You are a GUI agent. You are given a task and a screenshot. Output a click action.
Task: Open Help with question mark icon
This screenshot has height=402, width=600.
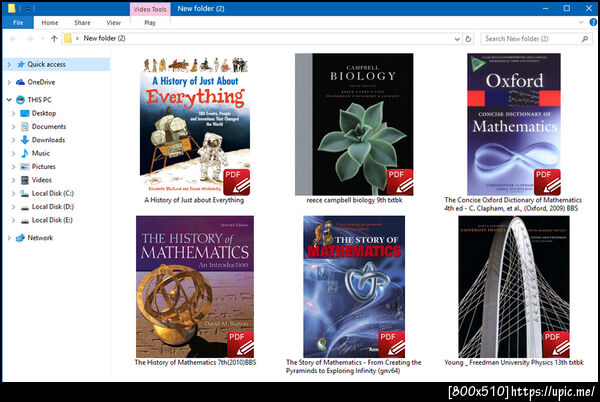[593, 23]
